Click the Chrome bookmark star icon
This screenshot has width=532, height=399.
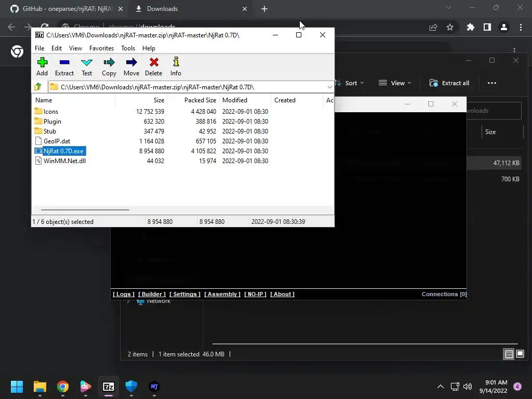pos(450,27)
